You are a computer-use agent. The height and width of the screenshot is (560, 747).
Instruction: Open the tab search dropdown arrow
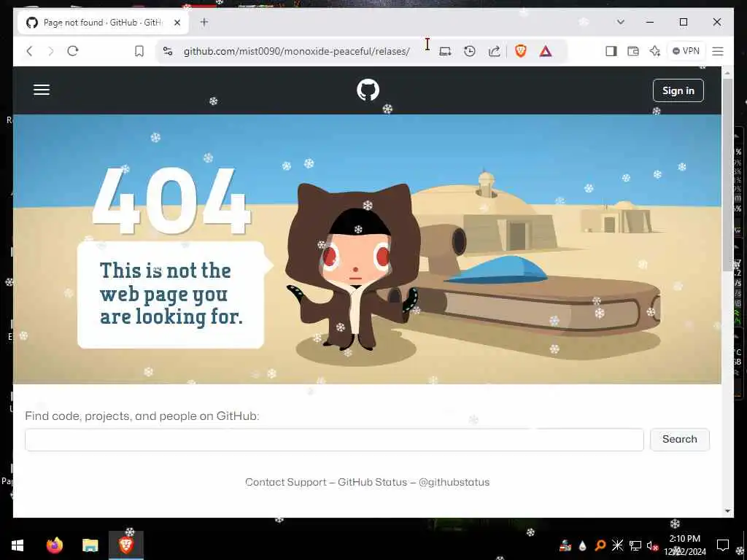(x=620, y=22)
